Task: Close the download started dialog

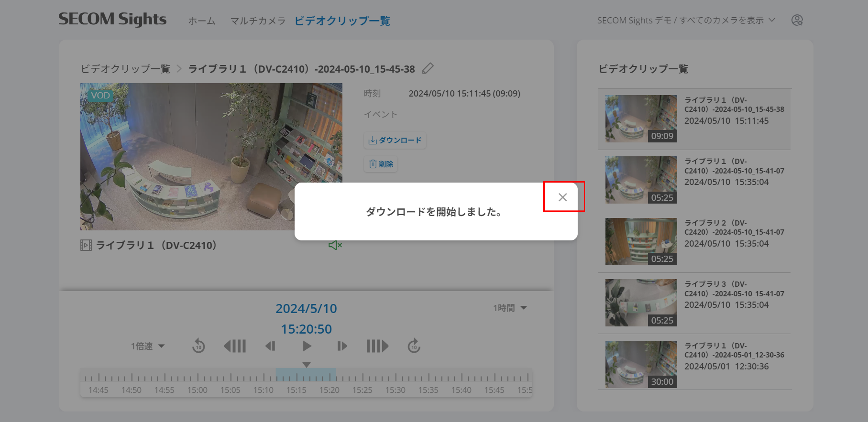Action: [x=562, y=197]
